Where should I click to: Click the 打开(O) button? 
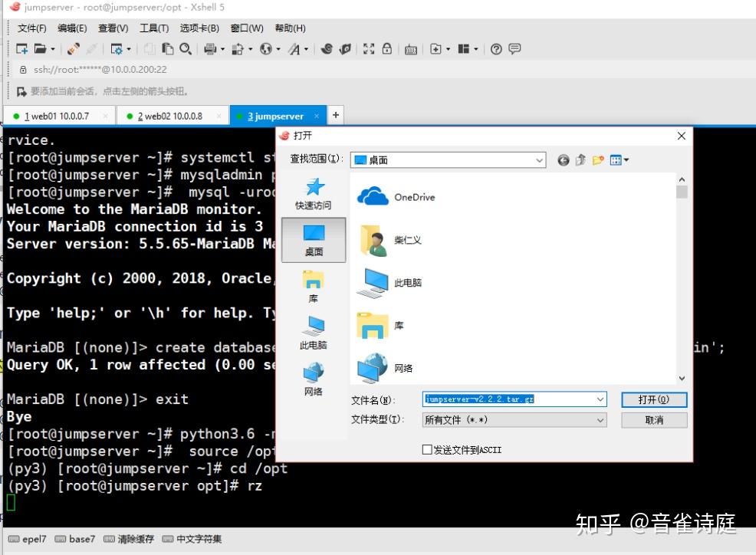pyautogui.click(x=653, y=399)
